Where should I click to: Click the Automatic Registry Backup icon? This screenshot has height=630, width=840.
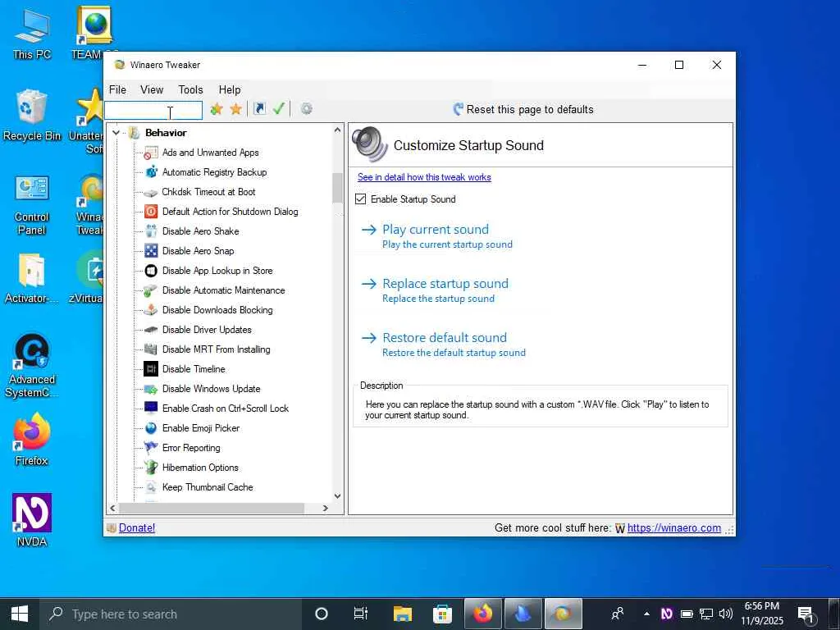click(x=151, y=172)
